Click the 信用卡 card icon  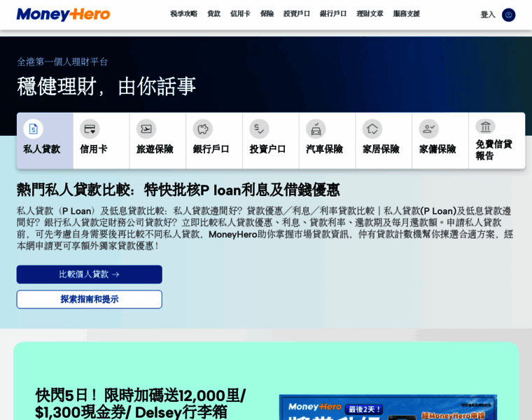coord(90,129)
